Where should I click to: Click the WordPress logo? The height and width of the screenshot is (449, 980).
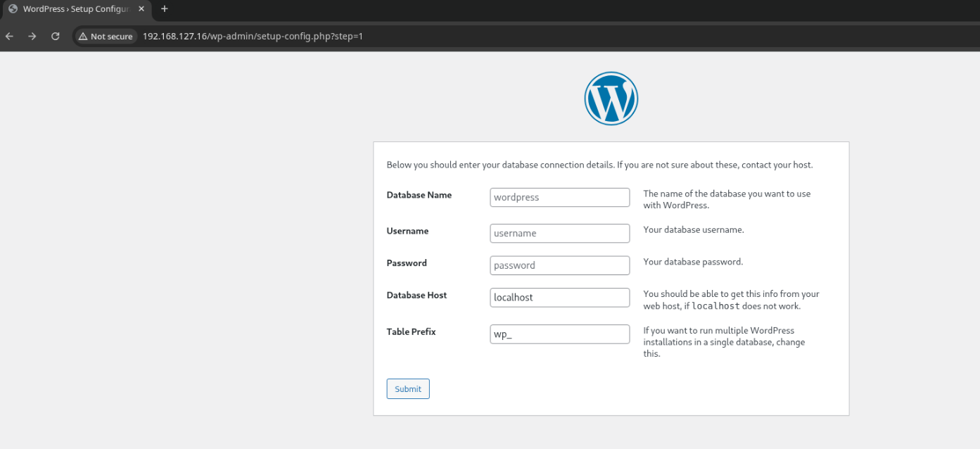point(611,99)
